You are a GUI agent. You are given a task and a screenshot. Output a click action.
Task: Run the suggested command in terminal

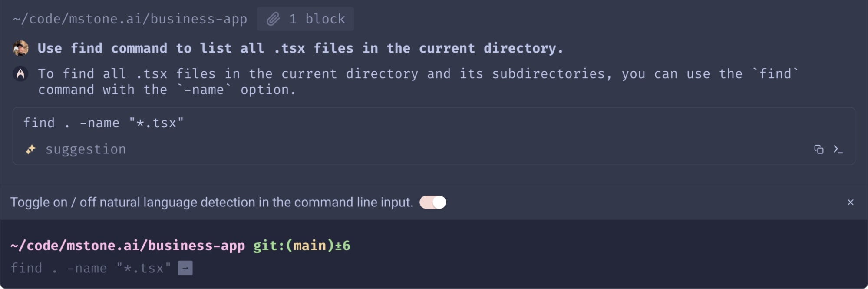[x=838, y=149]
